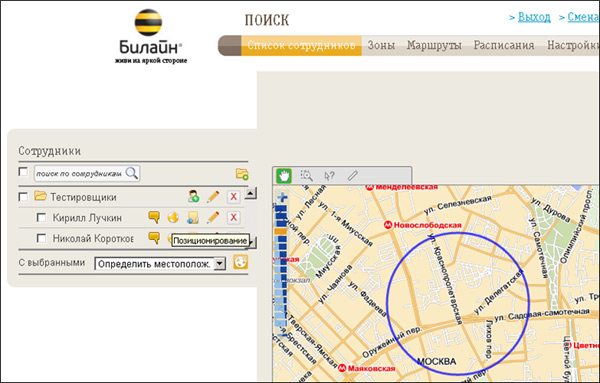Click the map zoom-in plus slider
The height and width of the screenshot is (383, 600).
[x=282, y=197]
